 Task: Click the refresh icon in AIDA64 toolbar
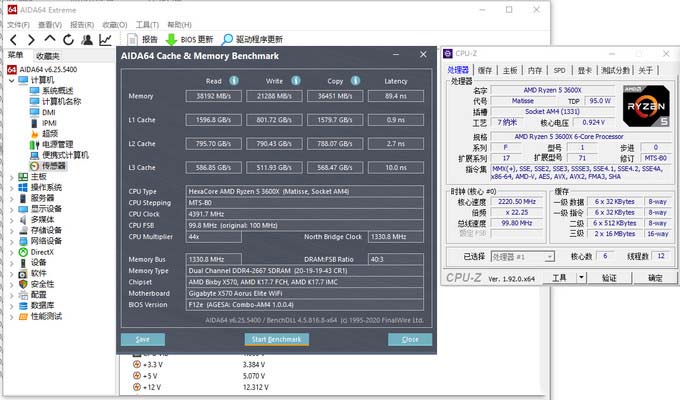pos(69,40)
